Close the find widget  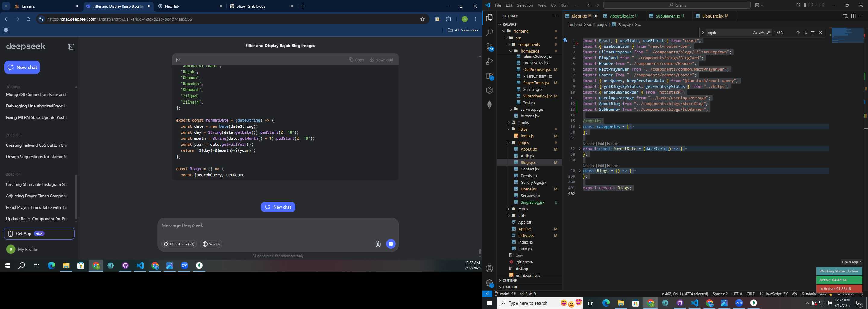pos(820,33)
